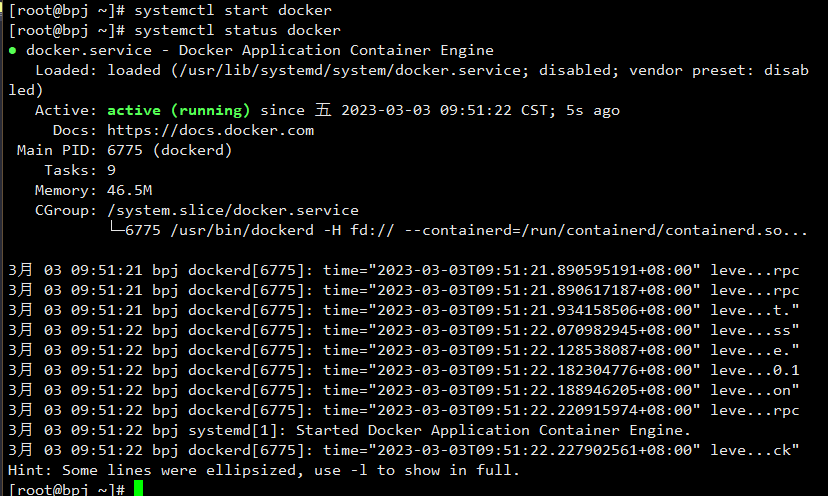The height and width of the screenshot is (496, 828).
Task: Click the green 'active (running)' status text
Action: pyautogui.click(x=178, y=110)
